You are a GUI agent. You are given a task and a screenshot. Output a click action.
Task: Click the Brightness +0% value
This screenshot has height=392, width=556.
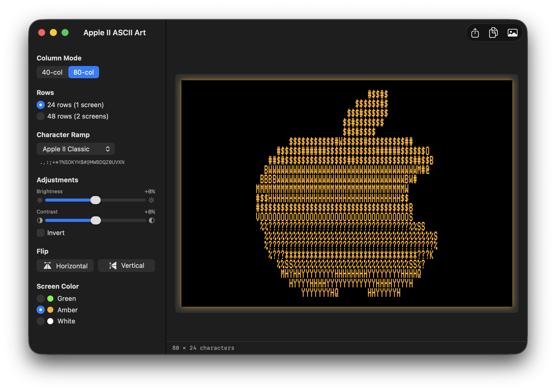[150, 191]
